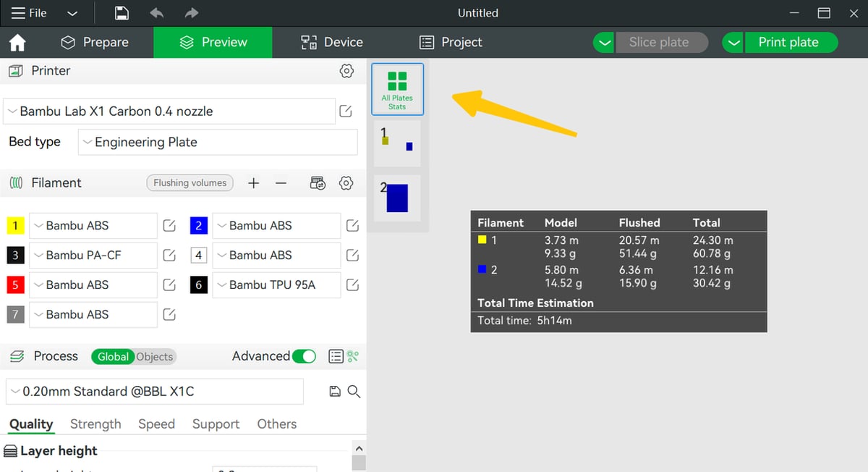Viewport: 868px width, 472px height.
Task: Open printer settings gear icon
Action: point(346,71)
